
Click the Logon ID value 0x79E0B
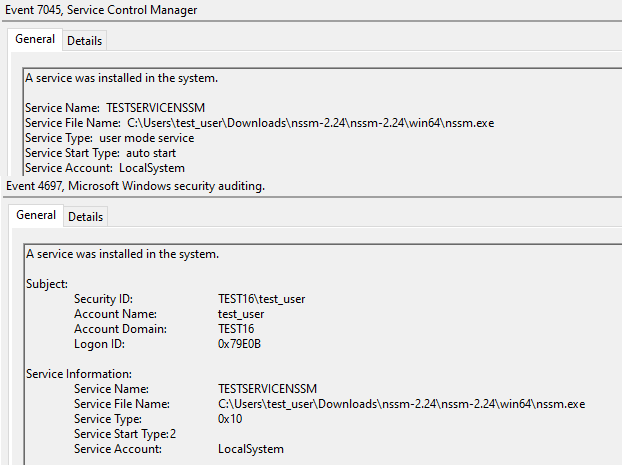coord(242,344)
